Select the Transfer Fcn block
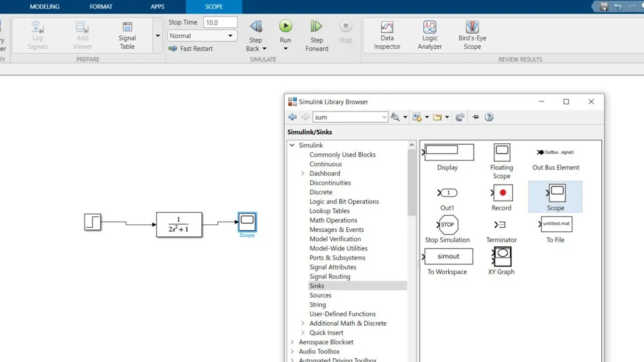This screenshot has height=362, width=644. 179,225
